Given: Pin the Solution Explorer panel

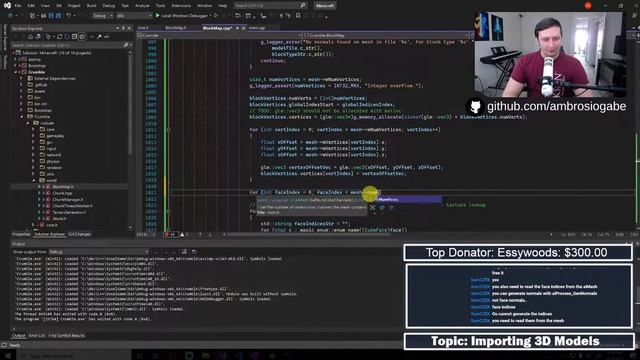Looking at the screenshot, I should [x=123, y=28].
